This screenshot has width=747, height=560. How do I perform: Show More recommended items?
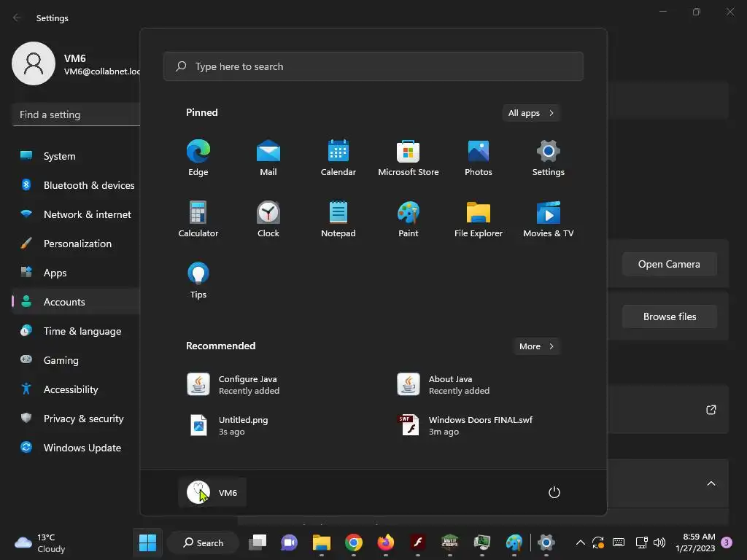(536, 346)
